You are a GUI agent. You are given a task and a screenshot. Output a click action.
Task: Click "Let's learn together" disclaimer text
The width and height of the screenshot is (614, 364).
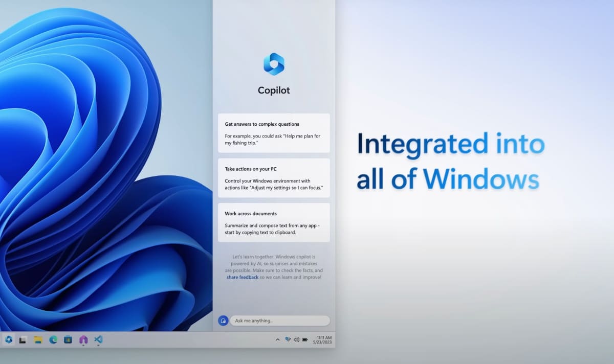point(274,267)
